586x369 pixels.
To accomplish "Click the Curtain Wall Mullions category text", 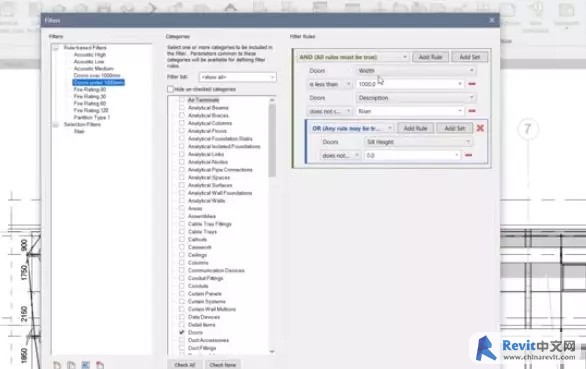I will coord(212,309).
